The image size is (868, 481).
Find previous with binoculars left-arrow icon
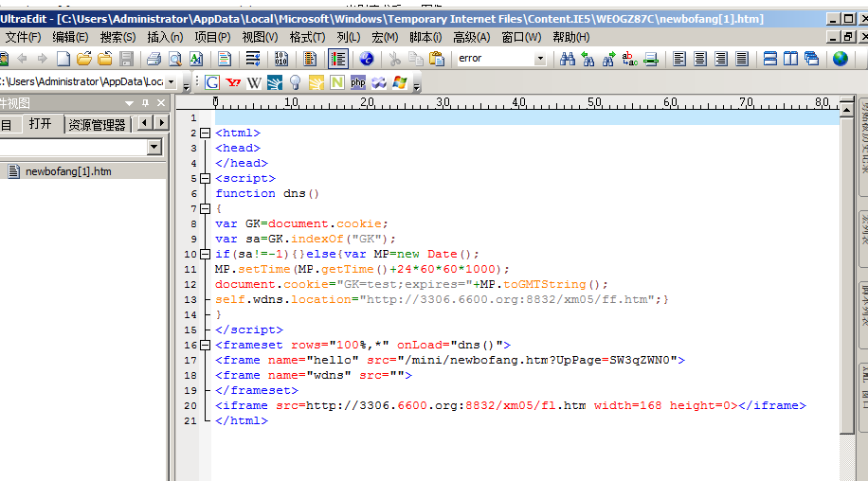tap(588, 59)
